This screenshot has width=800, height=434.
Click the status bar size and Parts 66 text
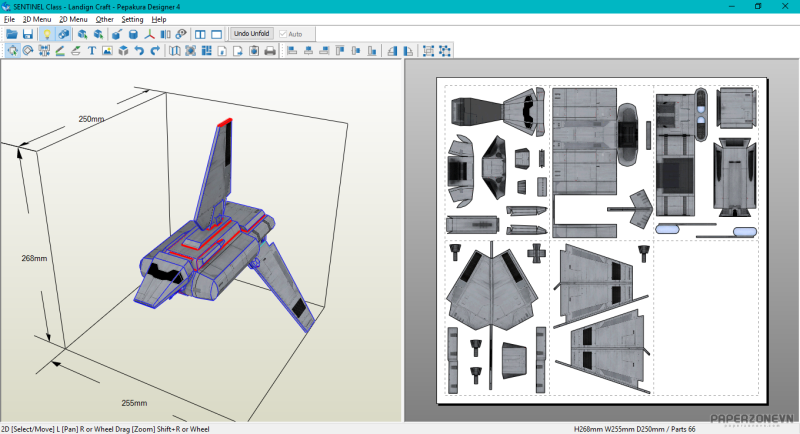point(635,429)
